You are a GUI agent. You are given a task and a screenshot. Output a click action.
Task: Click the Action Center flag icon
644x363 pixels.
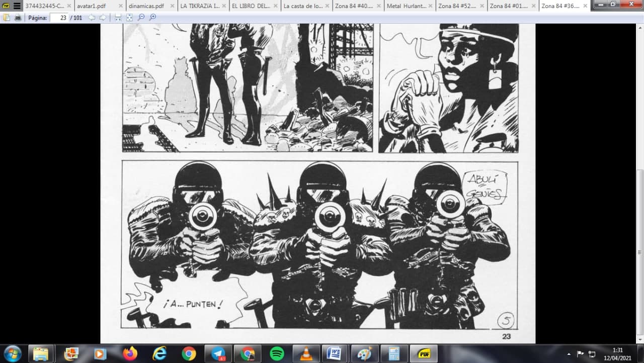point(580,354)
